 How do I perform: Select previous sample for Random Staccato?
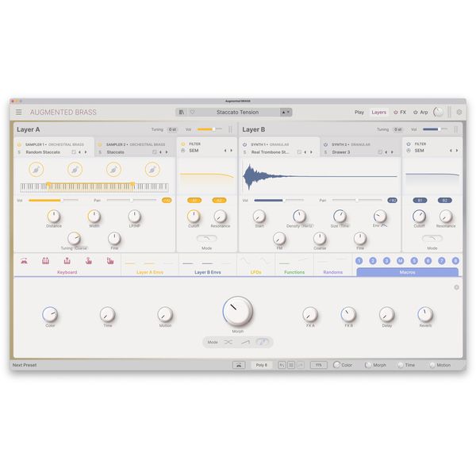[79, 152]
